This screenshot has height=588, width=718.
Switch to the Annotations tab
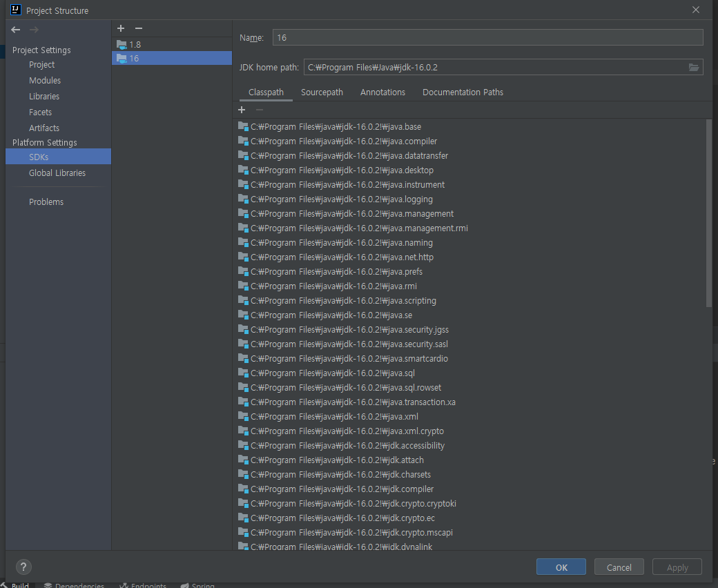click(382, 92)
